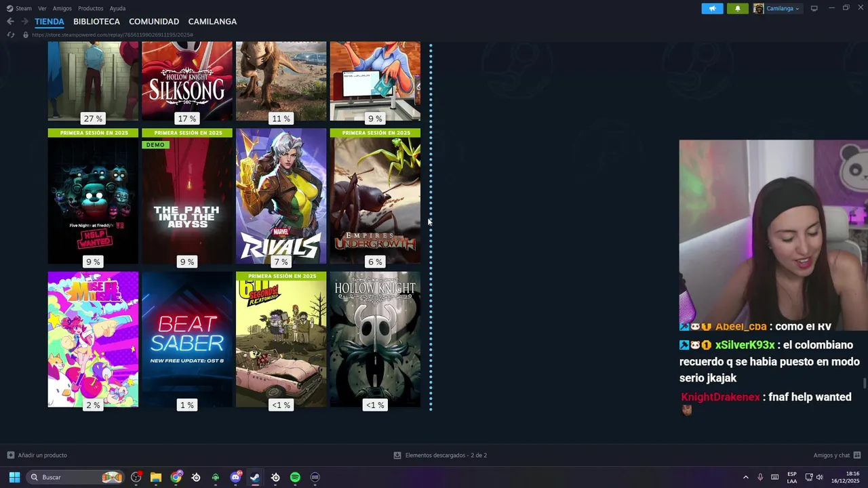
Task: Click the 17 % label under Silksong
Action: [x=187, y=119]
